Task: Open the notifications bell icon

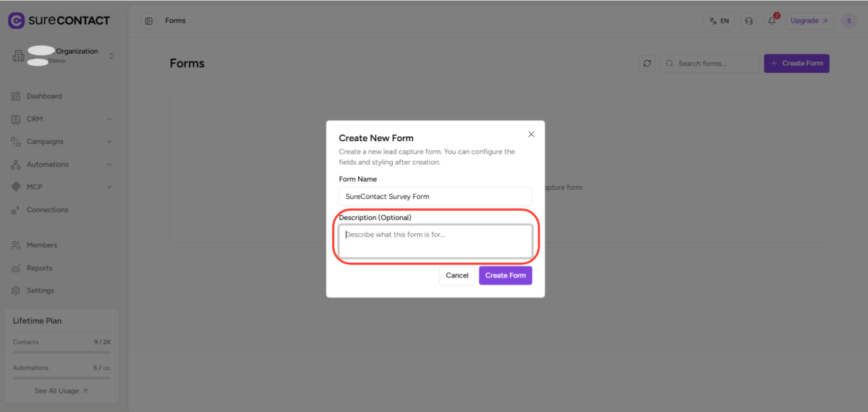Action: (772, 21)
